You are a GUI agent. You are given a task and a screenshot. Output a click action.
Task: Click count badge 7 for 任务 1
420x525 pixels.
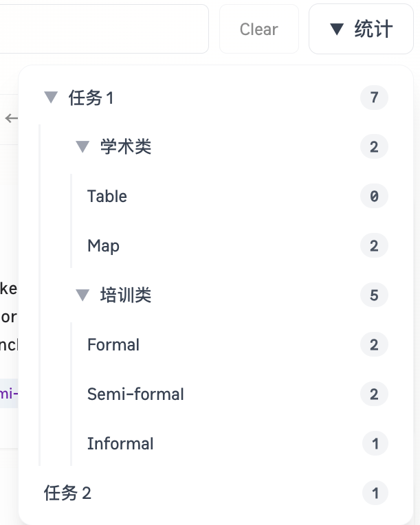pos(374,98)
